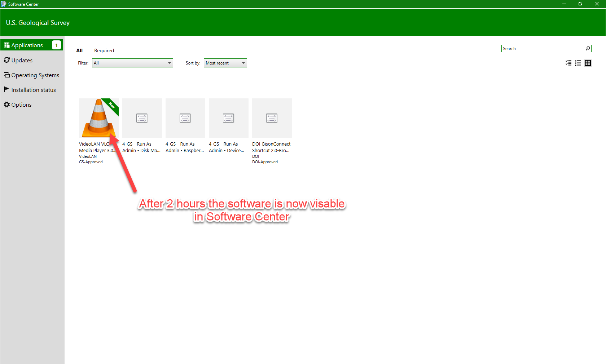This screenshot has width=606, height=364.
Task: Switch to list view icon
Action: coord(578,63)
